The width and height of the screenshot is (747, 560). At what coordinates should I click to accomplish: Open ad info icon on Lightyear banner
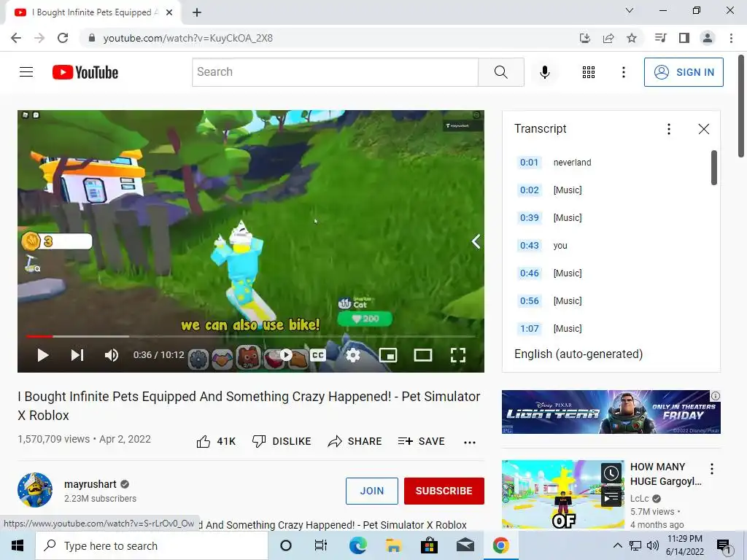715,396
